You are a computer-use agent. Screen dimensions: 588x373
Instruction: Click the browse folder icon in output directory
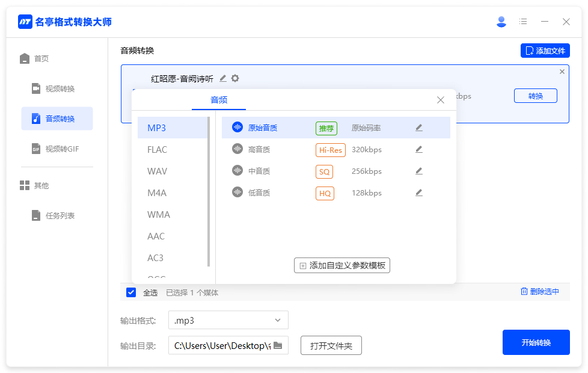278,345
